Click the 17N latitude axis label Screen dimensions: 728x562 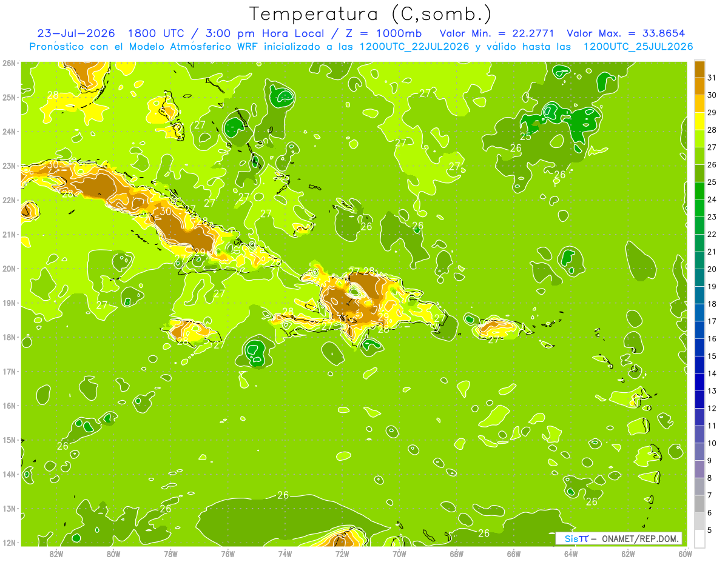tap(9, 371)
